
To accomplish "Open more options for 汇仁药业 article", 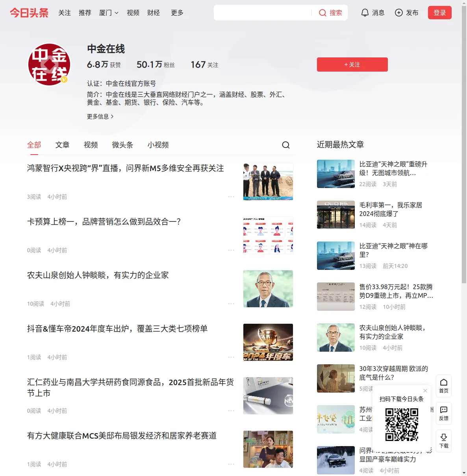I will click(231, 411).
